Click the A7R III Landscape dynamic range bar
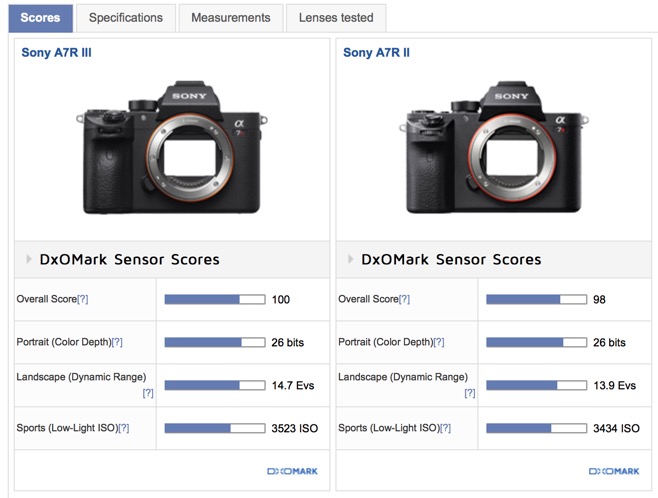The width and height of the screenshot is (658, 498). coord(215,385)
